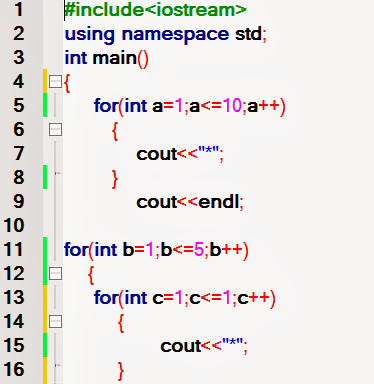
Task: Click 'endl' on line 9
Action: (219, 202)
